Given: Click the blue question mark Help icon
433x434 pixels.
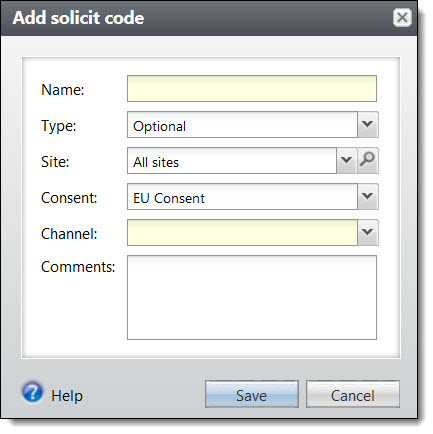Looking at the screenshot, I should (32, 392).
